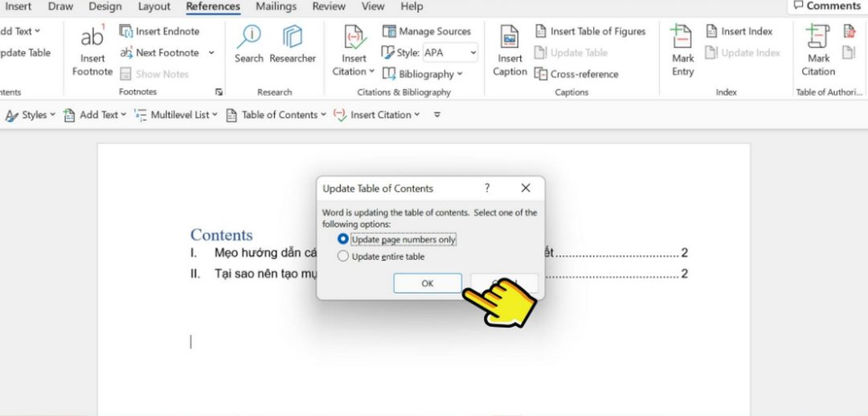Open Customize Quick Access Toolbar arrow
The width and height of the screenshot is (868, 416).
[x=437, y=115]
